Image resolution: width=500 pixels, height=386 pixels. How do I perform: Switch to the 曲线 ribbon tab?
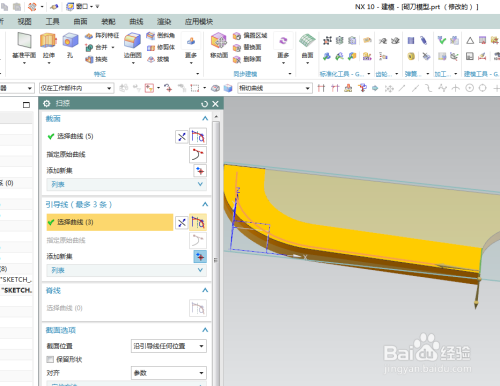coord(136,22)
